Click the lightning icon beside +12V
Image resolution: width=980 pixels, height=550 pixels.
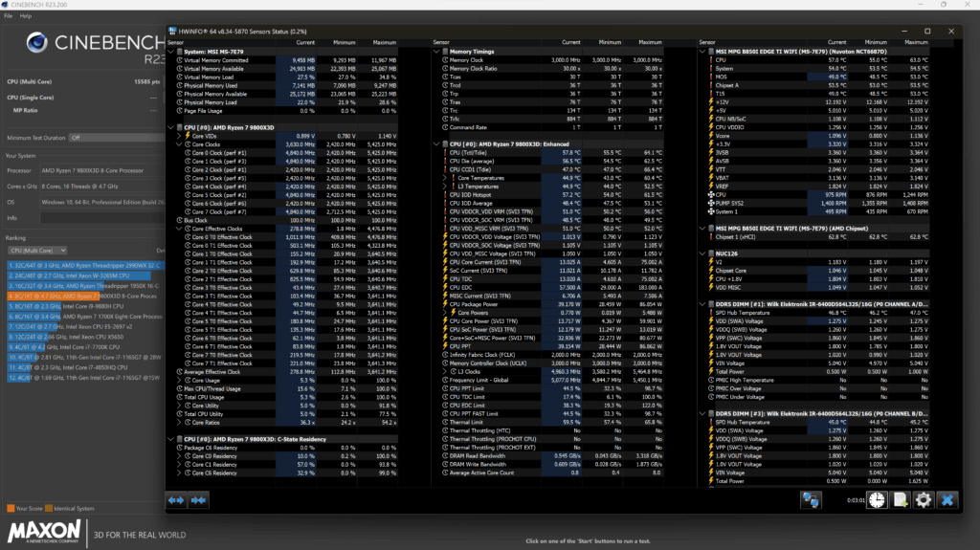(x=711, y=102)
